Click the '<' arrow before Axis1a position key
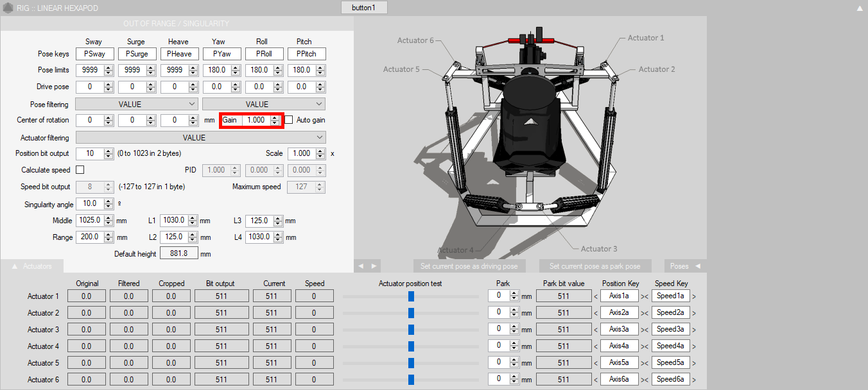Screen dimensions: 868x390 pos(595,296)
